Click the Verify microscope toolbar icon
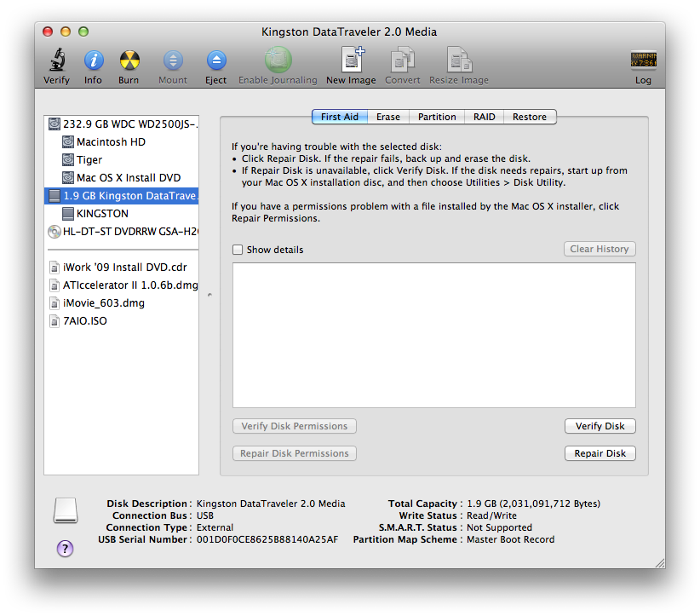The image size is (700, 616). 57,60
